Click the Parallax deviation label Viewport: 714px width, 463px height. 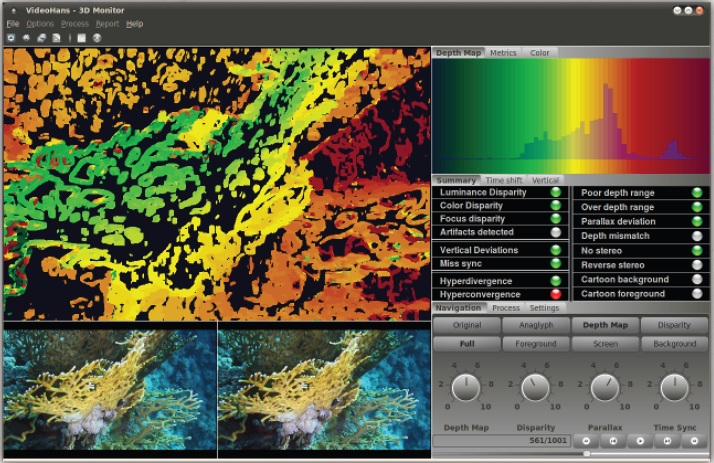point(618,222)
